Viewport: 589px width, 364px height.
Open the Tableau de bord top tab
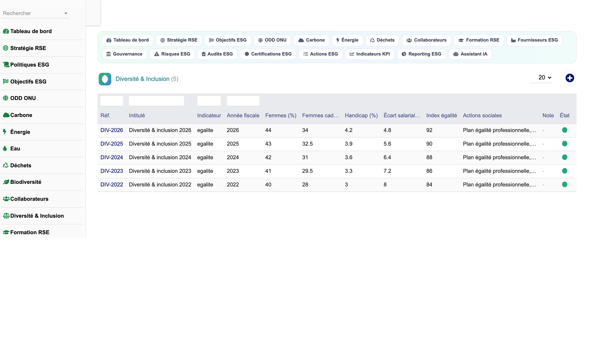(x=127, y=40)
